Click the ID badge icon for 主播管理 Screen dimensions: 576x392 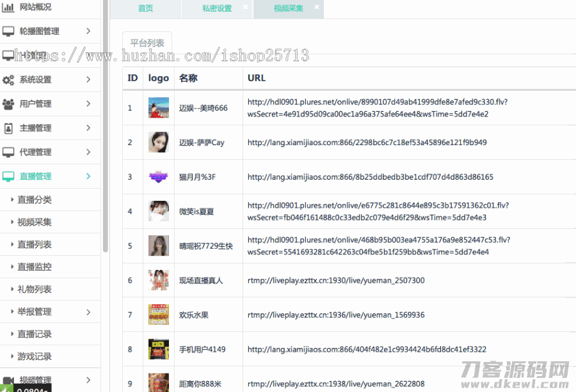coord(8,128)
